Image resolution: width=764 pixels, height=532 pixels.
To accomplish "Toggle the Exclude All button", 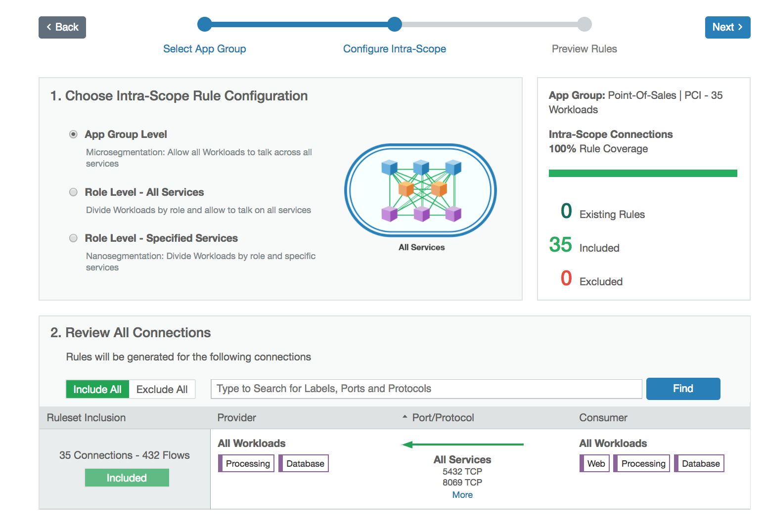I will point(162,389).
